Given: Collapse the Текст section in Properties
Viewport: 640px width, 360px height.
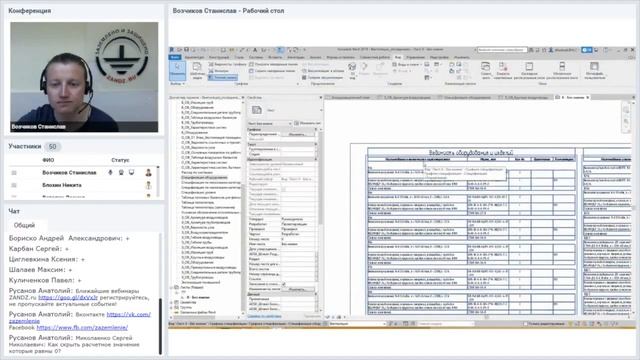Looking at the screenshot, I should point(316,144).
